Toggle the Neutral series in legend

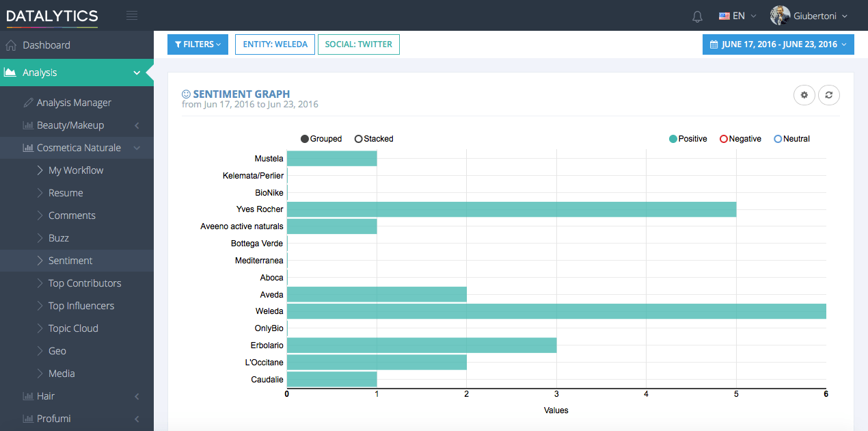tap(791, 139)
